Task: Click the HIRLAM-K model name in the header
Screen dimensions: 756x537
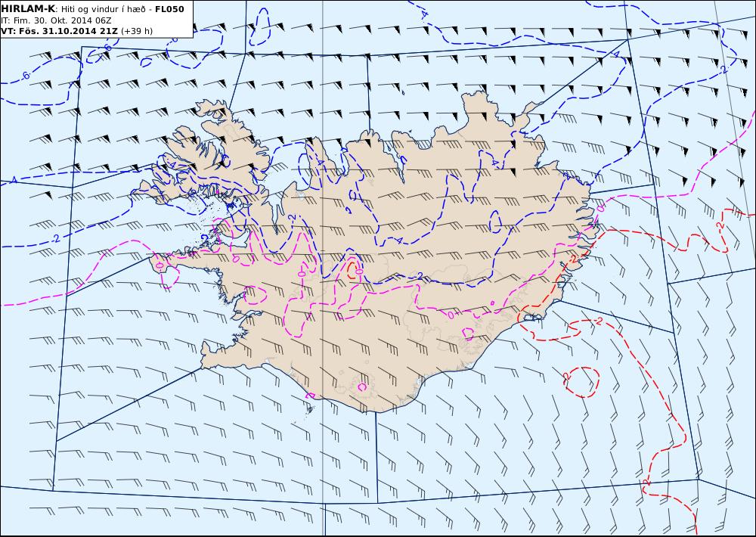Action: (x=28, y=8)
